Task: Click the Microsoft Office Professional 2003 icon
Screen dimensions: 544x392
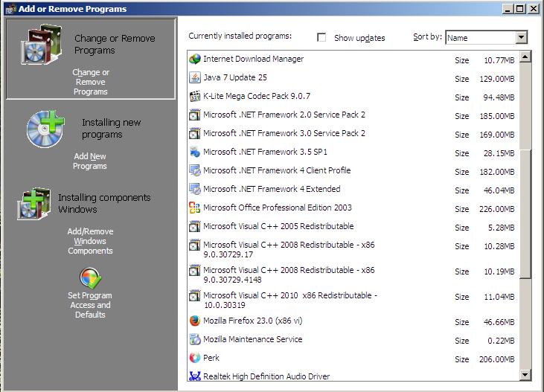Action: click(x=195, y=208)
